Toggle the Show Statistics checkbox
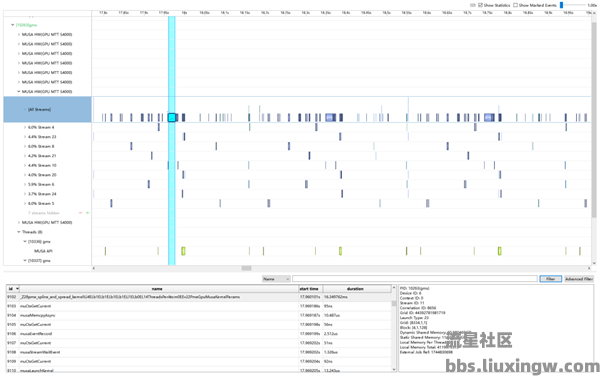Viewport: 600px width, 376px height. click(481, 5)
